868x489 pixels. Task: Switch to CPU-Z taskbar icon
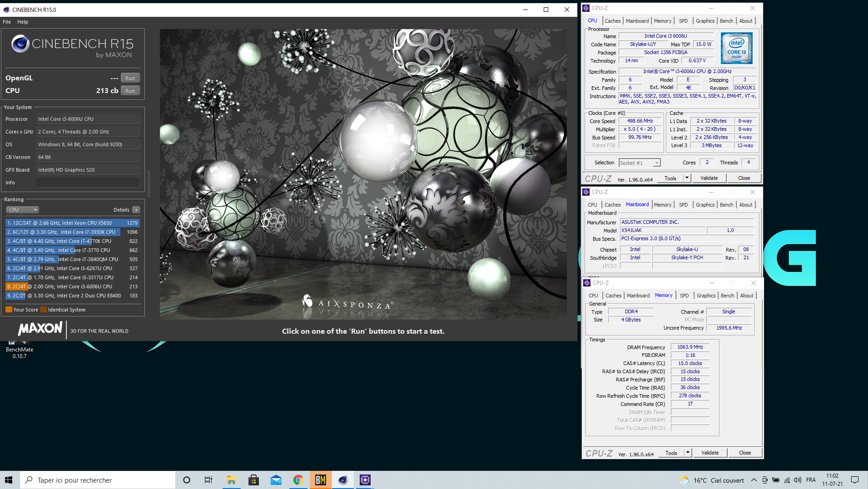pyautogui.click(x=365, y=480)
